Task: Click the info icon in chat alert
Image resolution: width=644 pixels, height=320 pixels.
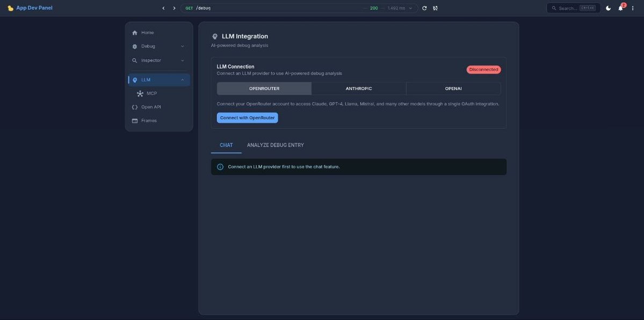Action: click(x=220, y=167)
